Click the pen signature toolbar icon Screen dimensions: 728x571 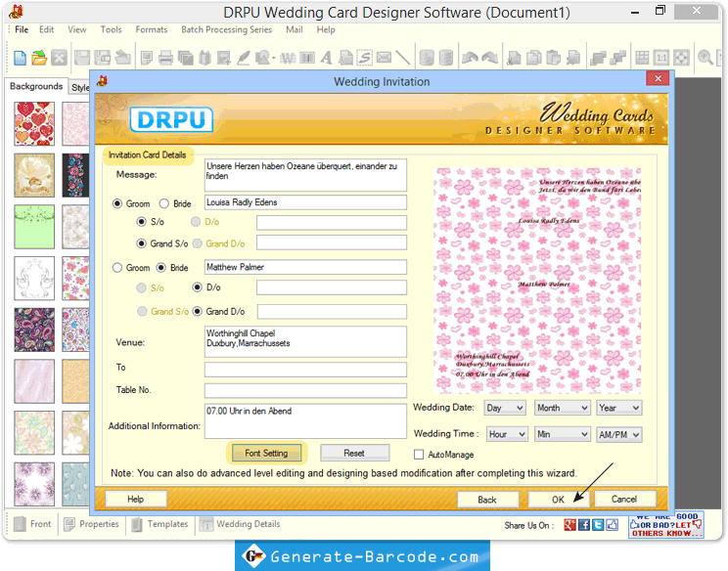tap(244, 58)
